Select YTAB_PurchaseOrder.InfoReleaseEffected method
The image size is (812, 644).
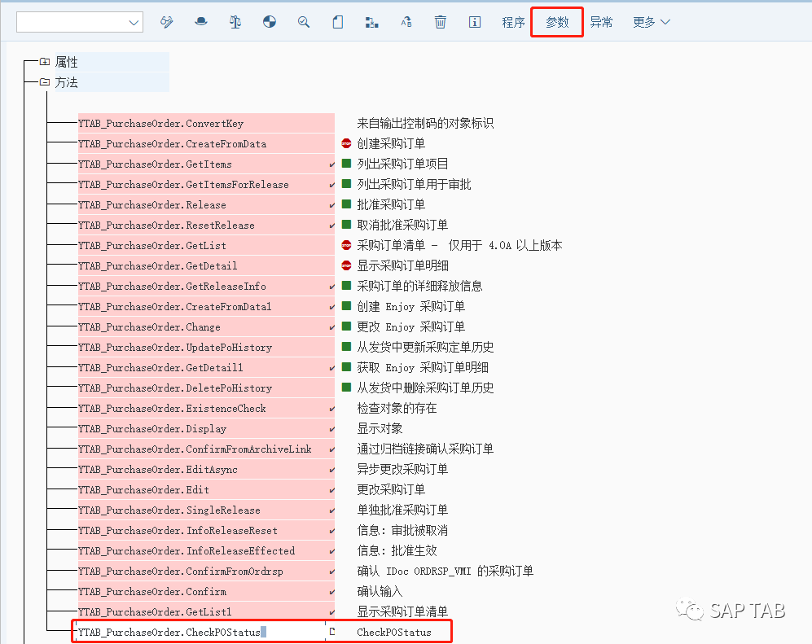click(x=206, y=551)
